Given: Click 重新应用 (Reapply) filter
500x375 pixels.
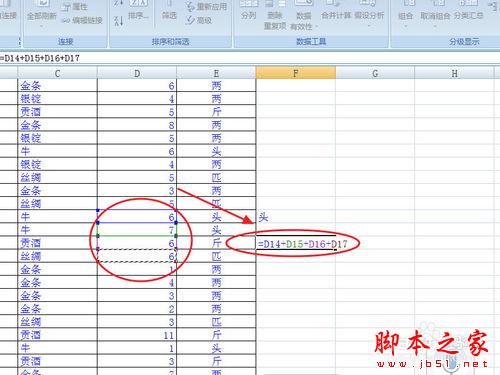Looking at the screenshot, I should point(207,7).
